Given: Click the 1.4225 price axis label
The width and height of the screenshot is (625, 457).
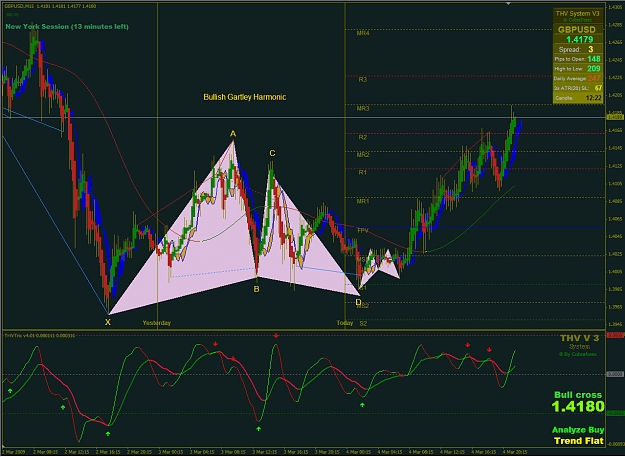Looking at the screenshot, I should [x=615, y=77].
